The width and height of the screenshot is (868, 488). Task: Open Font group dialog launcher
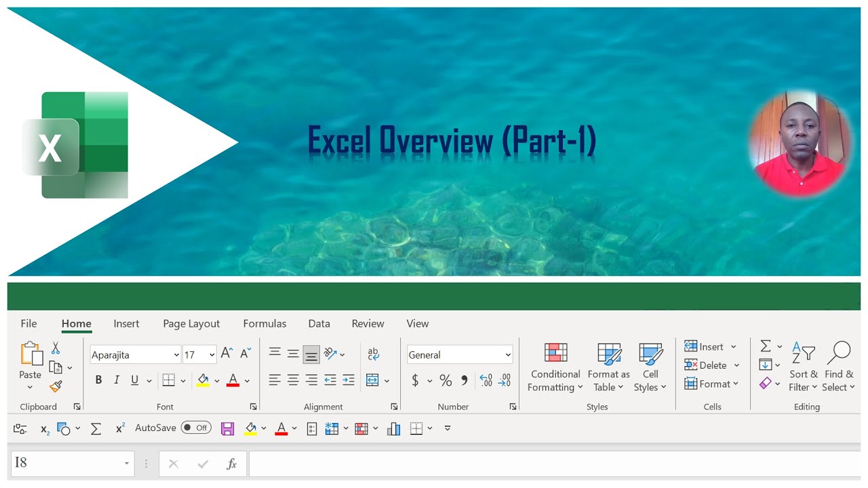pyautogui.click(x=253, y=407)
